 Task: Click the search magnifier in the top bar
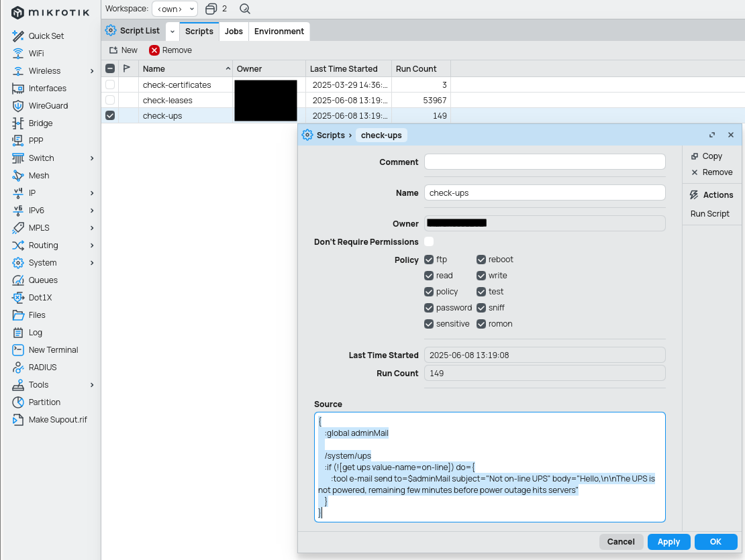click(x=245, y=9)
